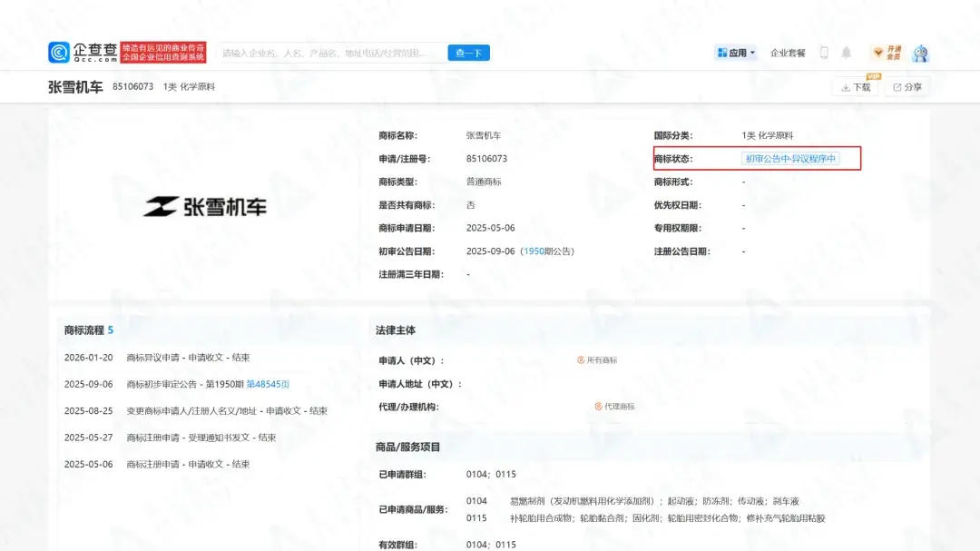
Task: Click the 所有商标 link
Action: coord(597,360)
